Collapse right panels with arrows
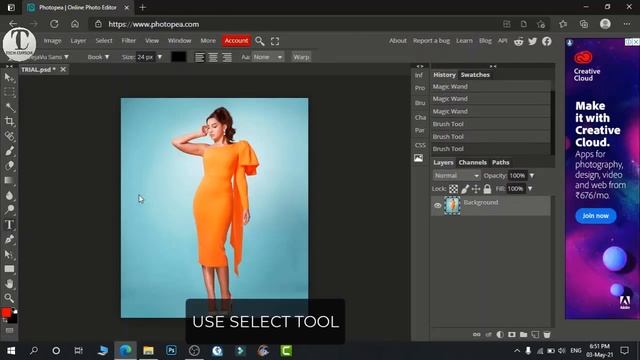The width and height of the screenshot is (640, 360). [493, 66]
